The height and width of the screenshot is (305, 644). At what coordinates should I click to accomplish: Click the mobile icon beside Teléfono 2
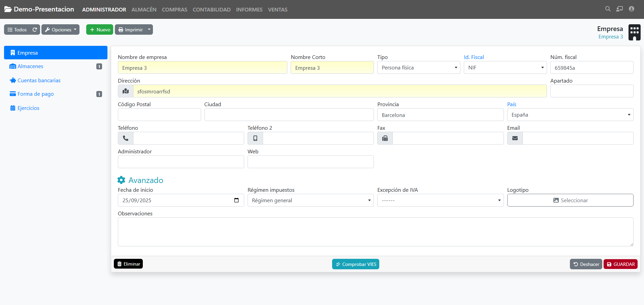[x=255, y=138]
